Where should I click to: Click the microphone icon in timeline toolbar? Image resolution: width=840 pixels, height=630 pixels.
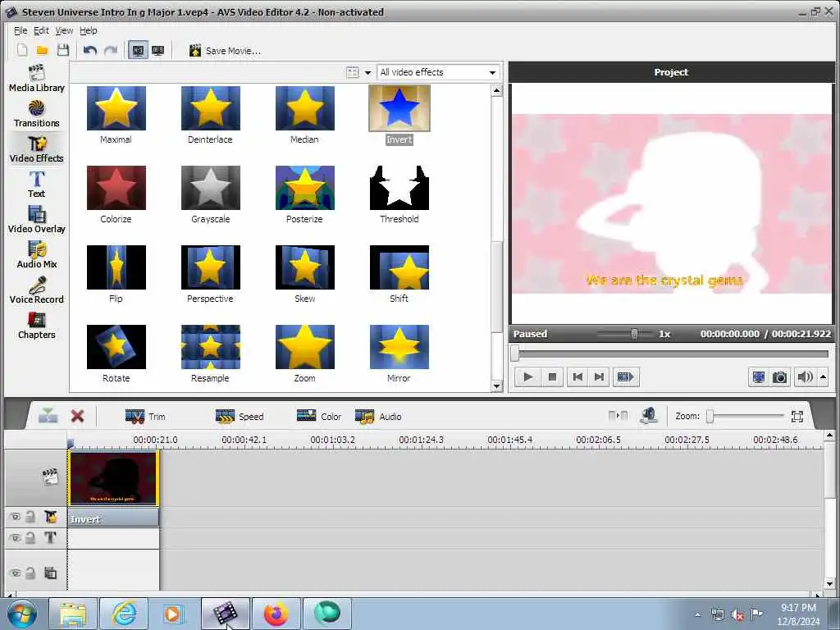(x=649, y=416)
